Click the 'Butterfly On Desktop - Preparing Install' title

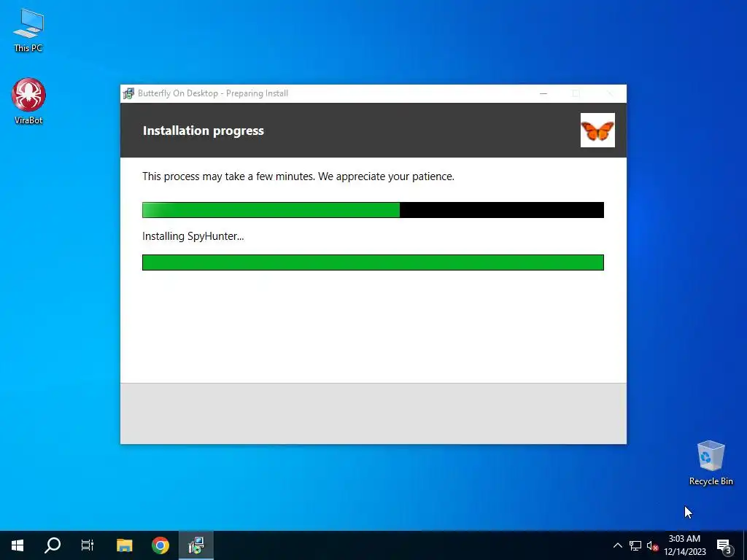213,93
